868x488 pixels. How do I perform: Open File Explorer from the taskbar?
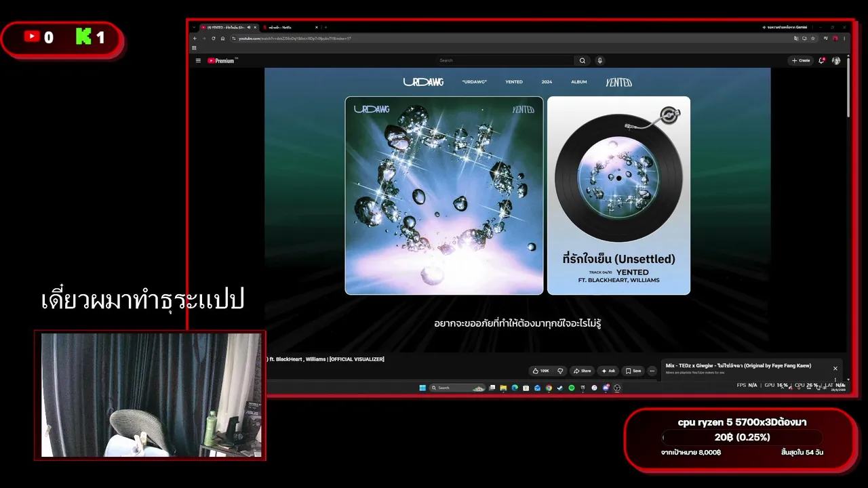tap(503, 388)
